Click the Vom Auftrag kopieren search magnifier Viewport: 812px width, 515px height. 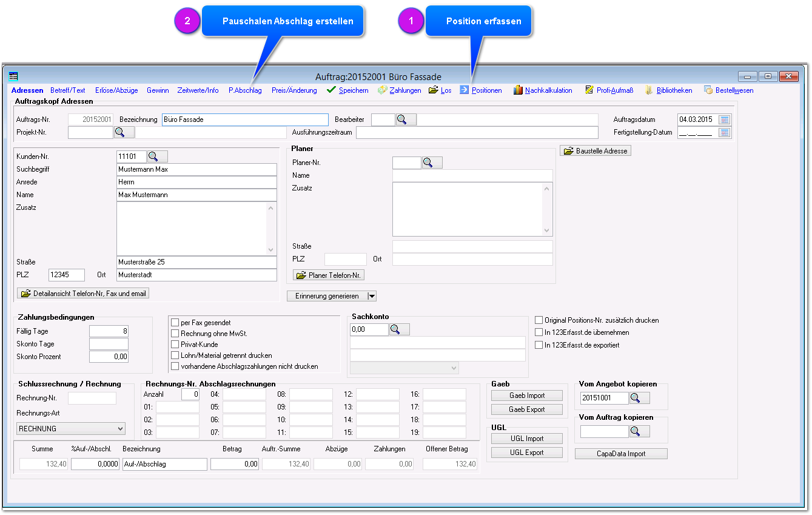(x=639, y=431)
